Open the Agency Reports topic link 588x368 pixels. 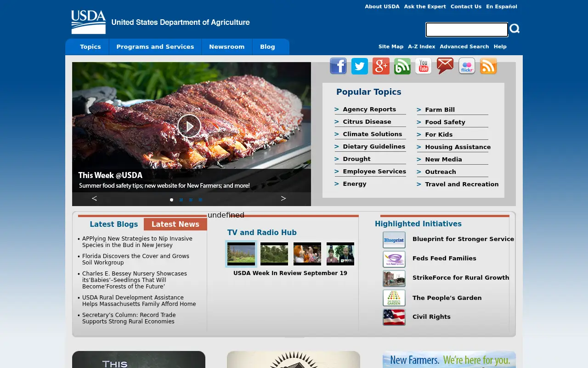coord(369,109)
